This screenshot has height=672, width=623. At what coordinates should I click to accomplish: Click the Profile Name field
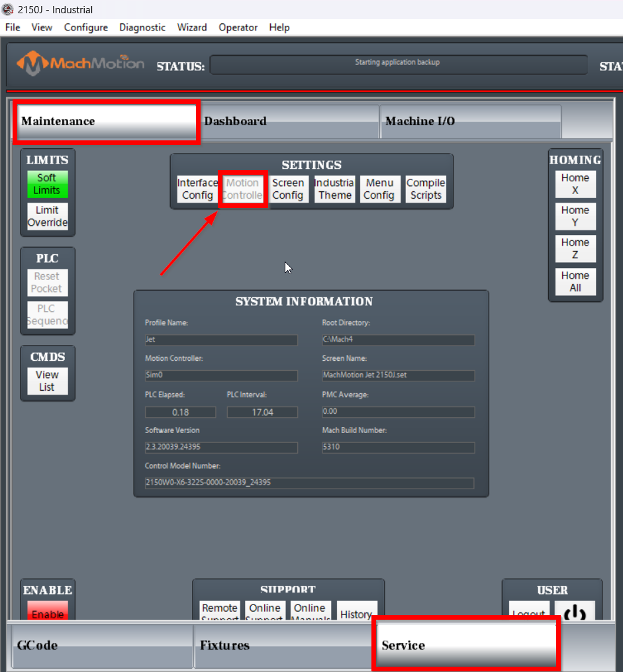point(221,340)
